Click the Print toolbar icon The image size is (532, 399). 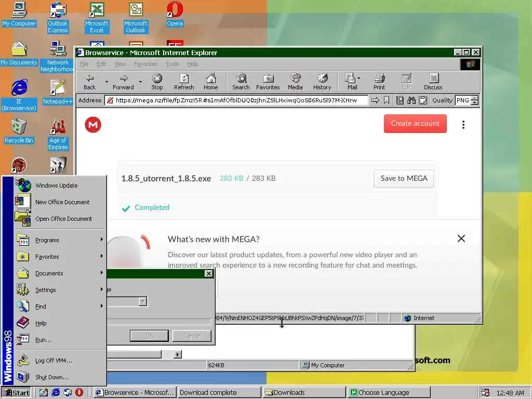point(379,82)
